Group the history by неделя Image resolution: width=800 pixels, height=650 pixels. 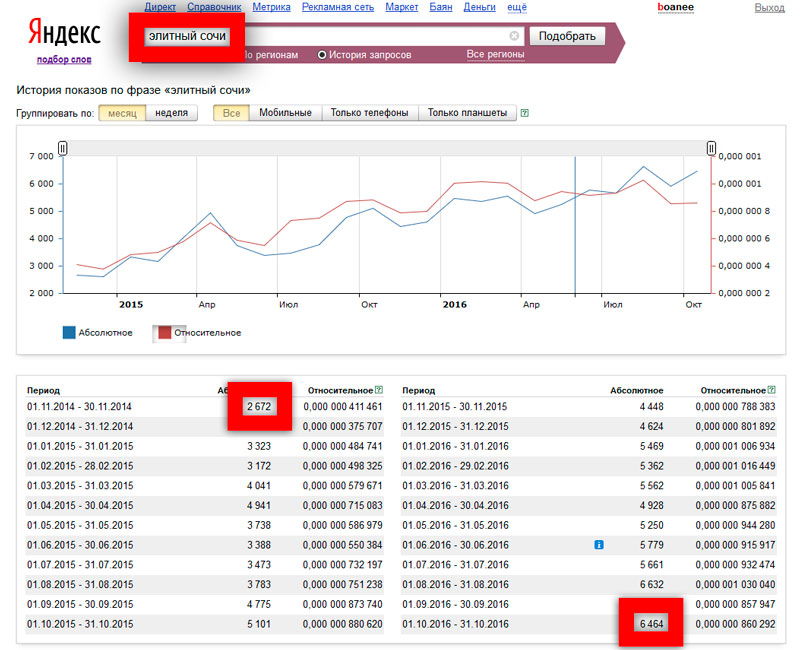[171, 113]
